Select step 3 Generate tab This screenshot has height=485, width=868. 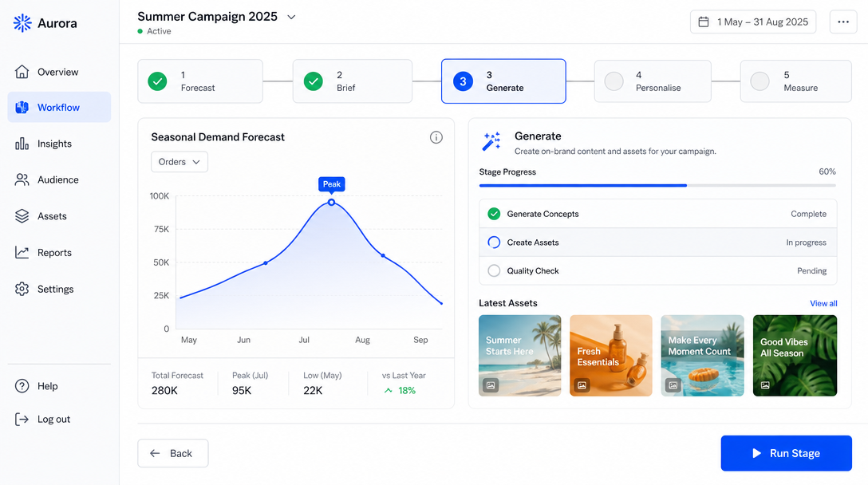click(x=503, y=81)
